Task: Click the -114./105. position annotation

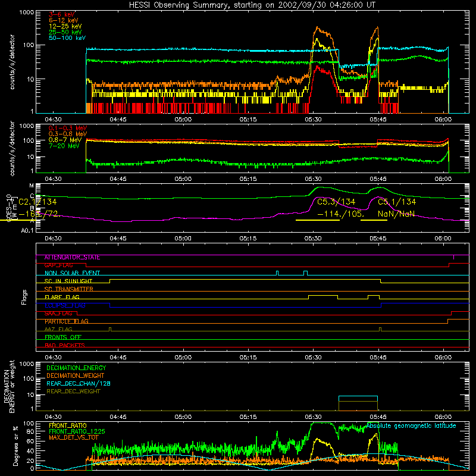Action: click(x=340, y=214)
